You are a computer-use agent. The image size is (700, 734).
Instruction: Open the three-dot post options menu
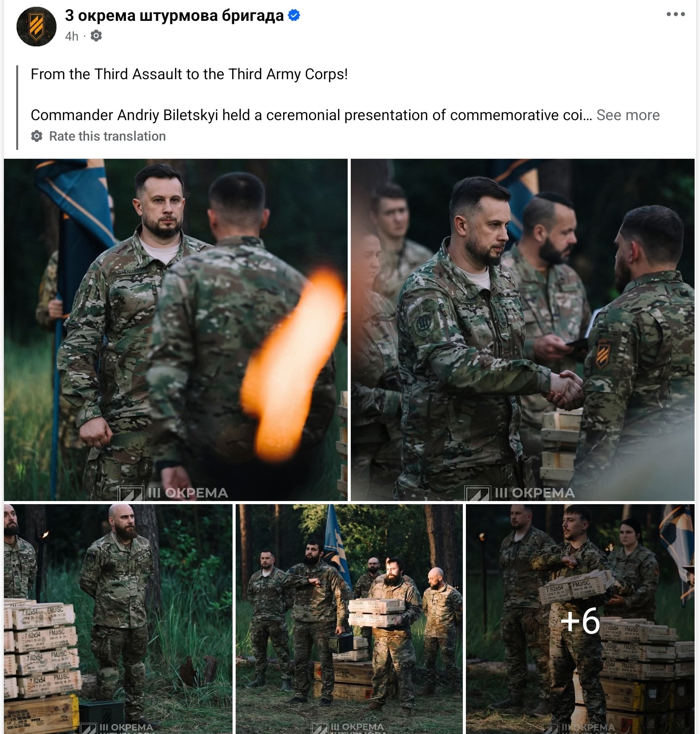point(676,14)
